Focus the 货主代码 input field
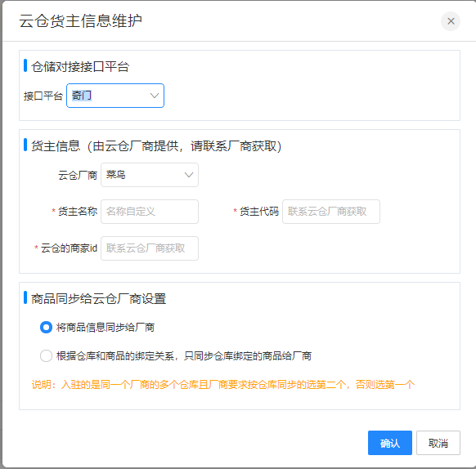476x469 pixels. pos(331,212)
